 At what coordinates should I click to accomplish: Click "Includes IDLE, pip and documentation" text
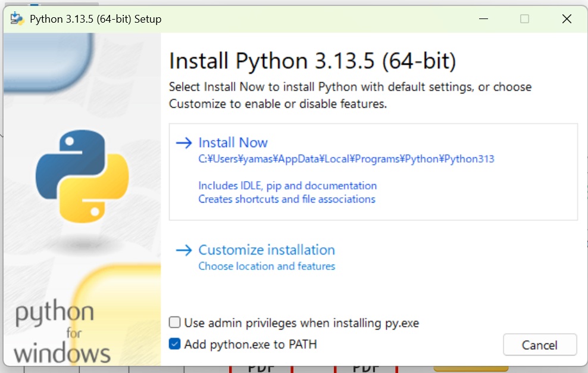(x=287, y=186)
